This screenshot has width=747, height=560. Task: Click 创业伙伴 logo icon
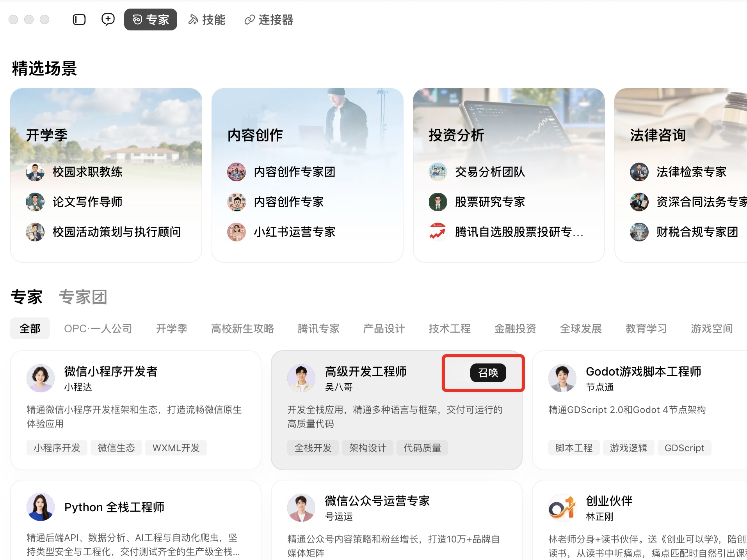(562, 508)
